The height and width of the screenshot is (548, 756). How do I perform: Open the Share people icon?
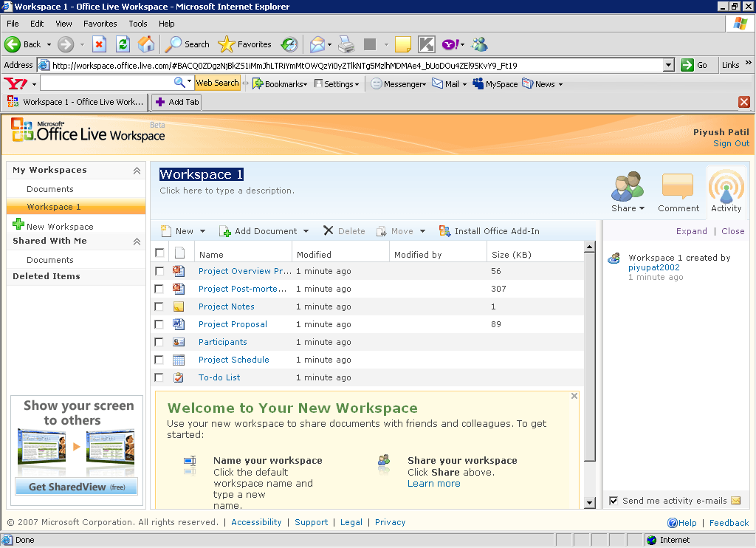pyautogui.click(x=628, y=187)
